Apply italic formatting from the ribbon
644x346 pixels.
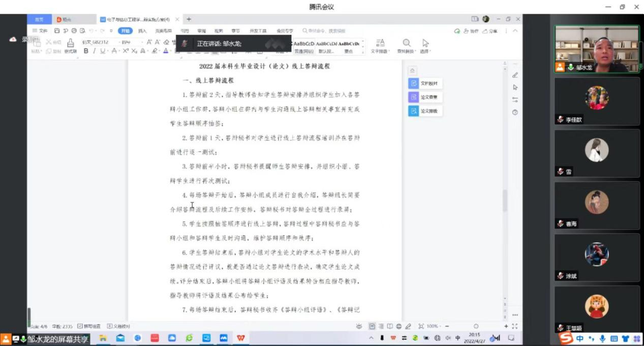pos(94,51)
